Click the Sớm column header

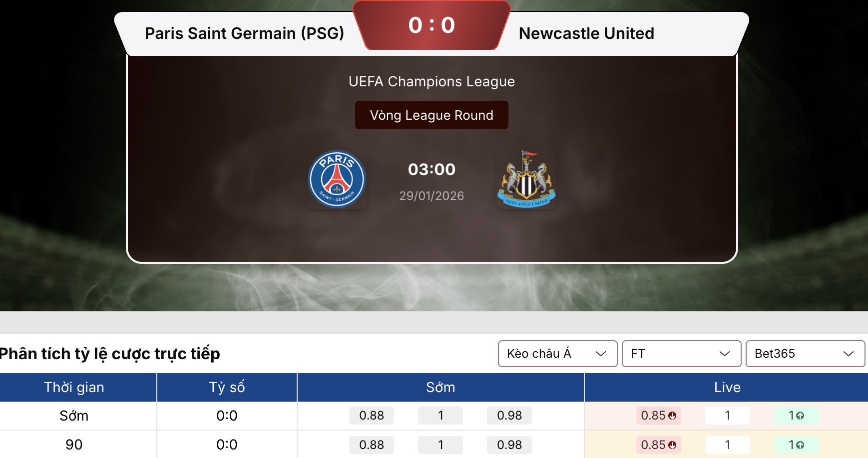click(x=440, y=387)
